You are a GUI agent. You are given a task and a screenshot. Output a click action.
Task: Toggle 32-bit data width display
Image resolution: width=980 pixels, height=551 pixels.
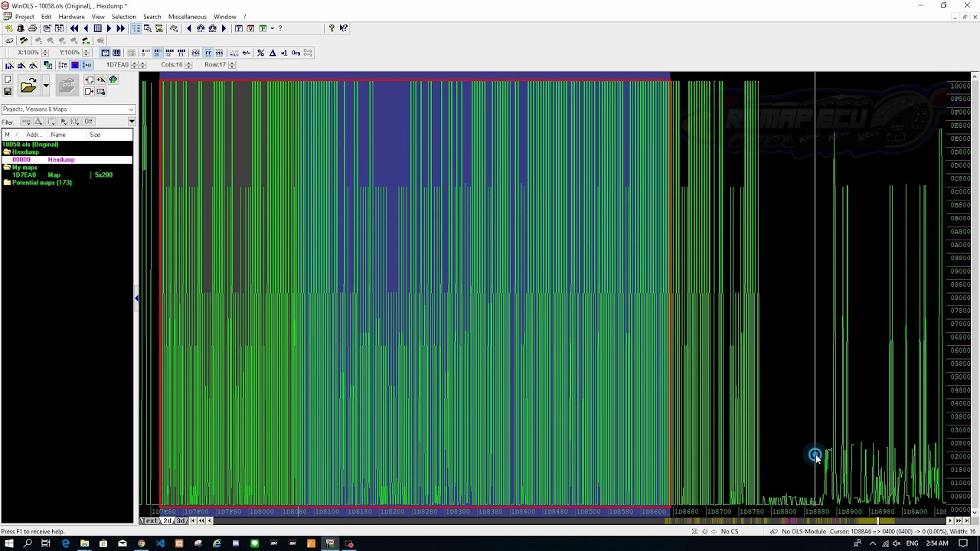coord(170,52)
